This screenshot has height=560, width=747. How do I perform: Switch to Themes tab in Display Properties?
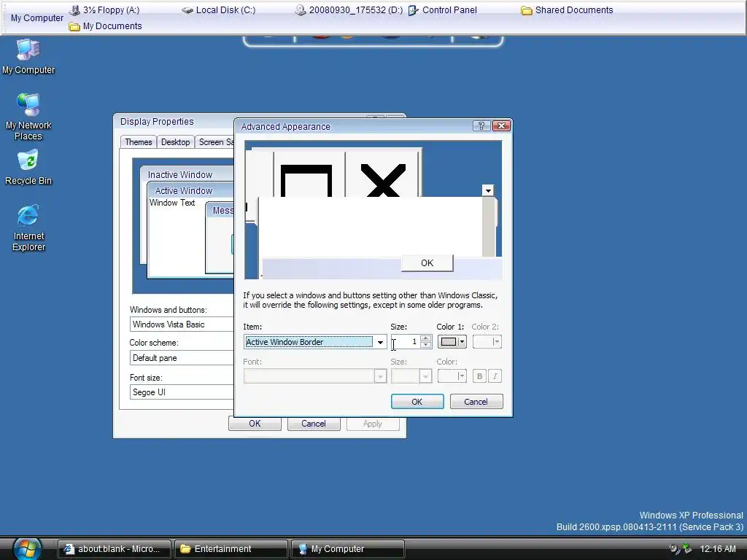click(138, 142)
